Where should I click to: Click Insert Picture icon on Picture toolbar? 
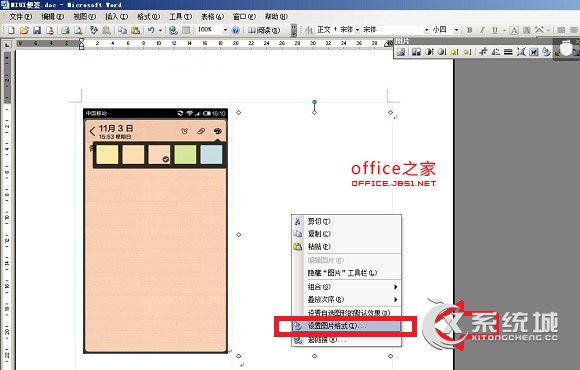tap(401, 52)
